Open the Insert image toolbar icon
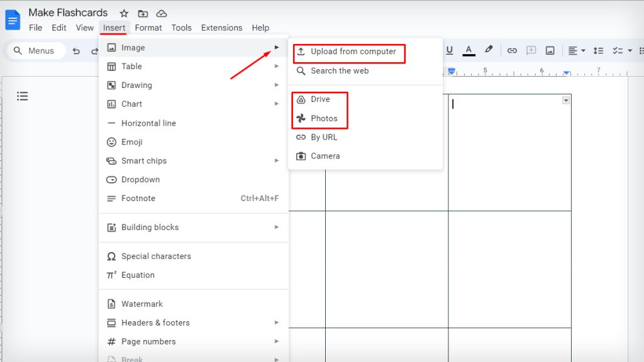This screenshot has height=362, width=644. click(550, 50)
